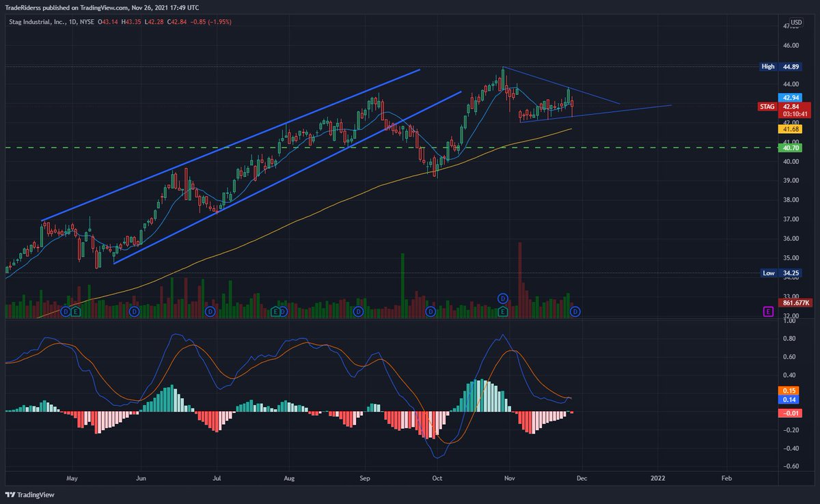Click the blue 0.14 MACD value
Image resolution: width=820 pixels, height=504 pixels.
point(789,399)
